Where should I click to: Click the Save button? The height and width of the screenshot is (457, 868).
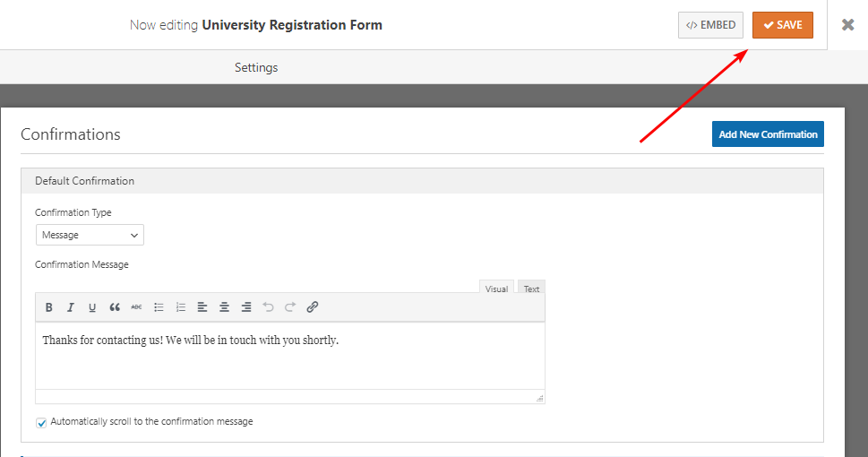tap(782, 25)
